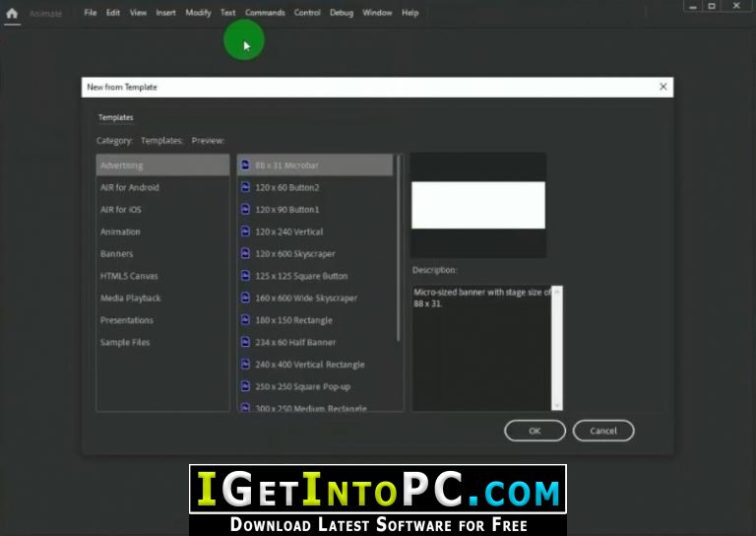Select 240 x 400 Vertical Rectangle template name
This screenshot has width=756, height=536.
[x=310, y=365]
